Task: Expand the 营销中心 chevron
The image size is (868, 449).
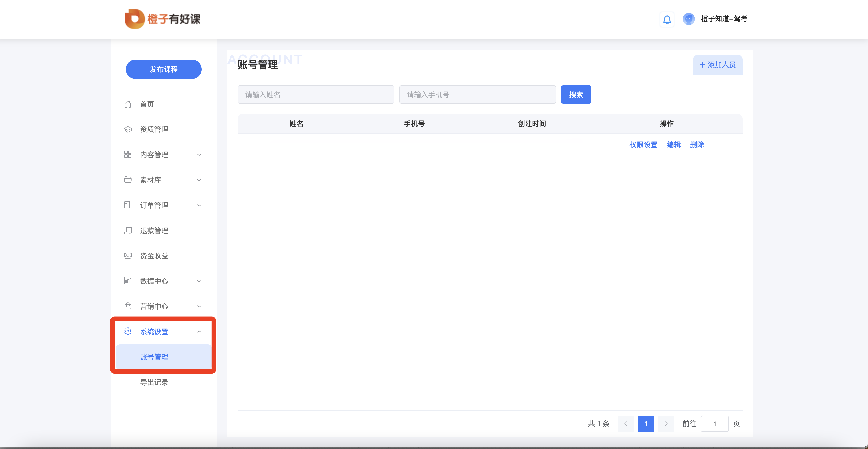Action: click(x=199, y=306)
